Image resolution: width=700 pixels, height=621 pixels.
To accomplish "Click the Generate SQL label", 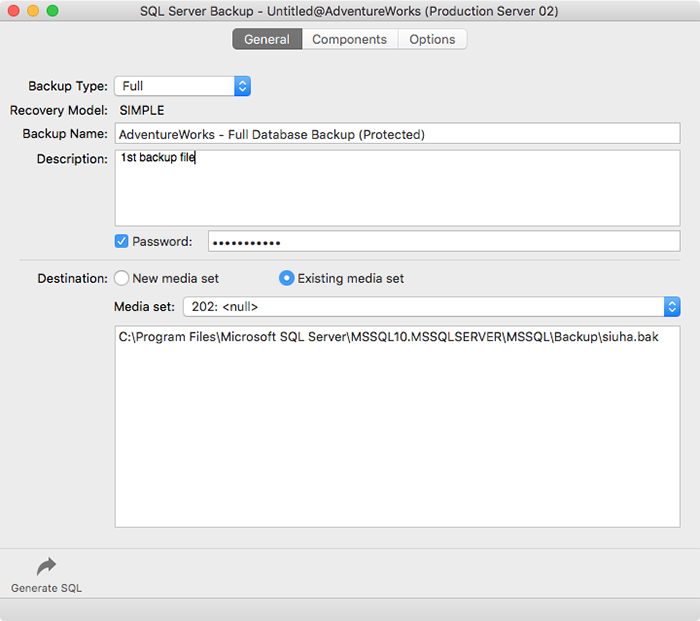I will 46,588.
